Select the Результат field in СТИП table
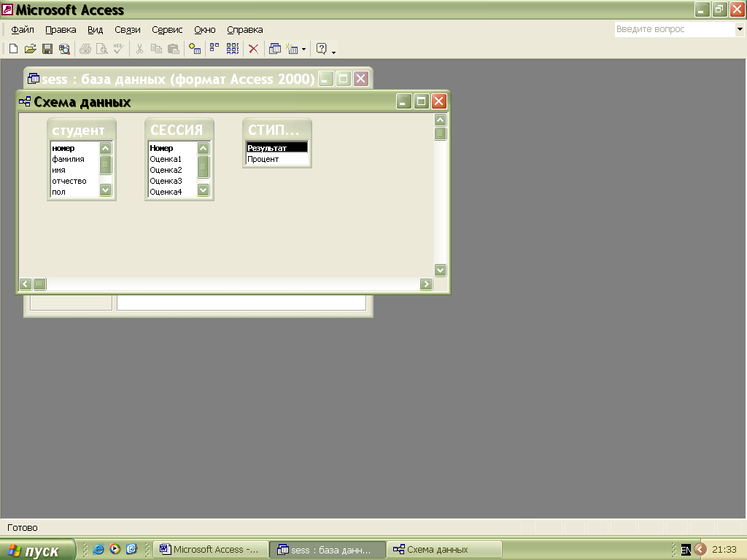The height and width of the screenshot is (560, 747). (276, 148)
